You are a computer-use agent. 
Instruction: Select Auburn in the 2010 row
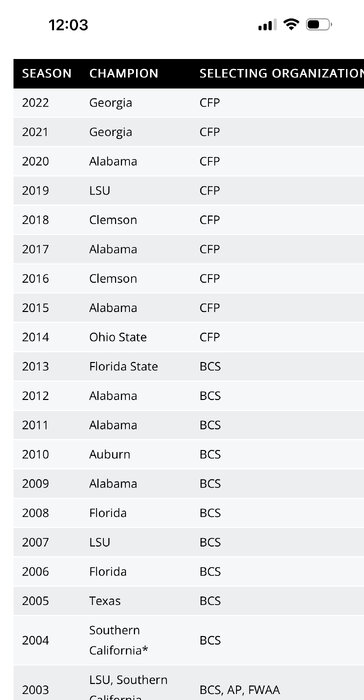point(110,454)
